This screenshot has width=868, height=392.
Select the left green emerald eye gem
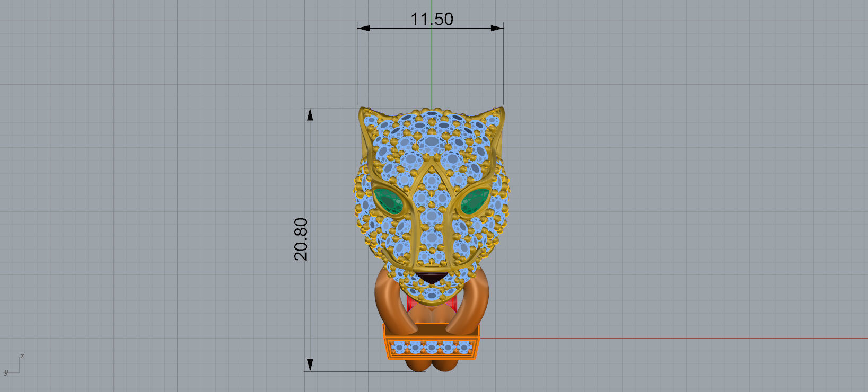click(389, 202)
